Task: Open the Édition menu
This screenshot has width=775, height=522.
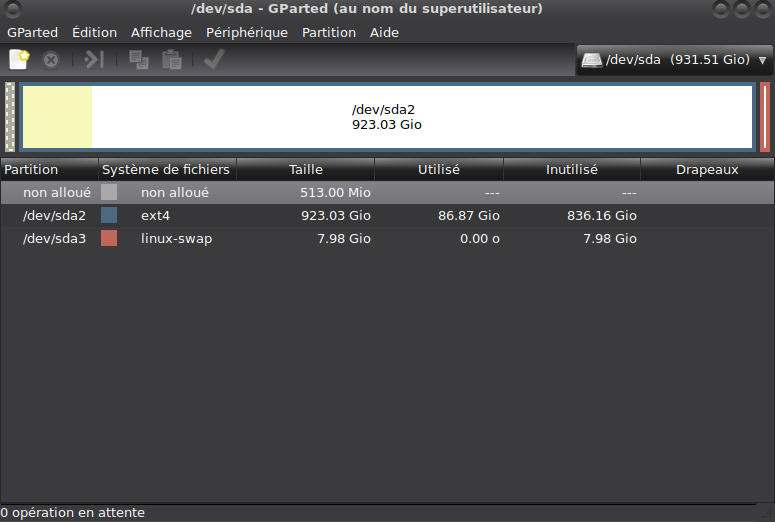Action: (x=94, y=33)
